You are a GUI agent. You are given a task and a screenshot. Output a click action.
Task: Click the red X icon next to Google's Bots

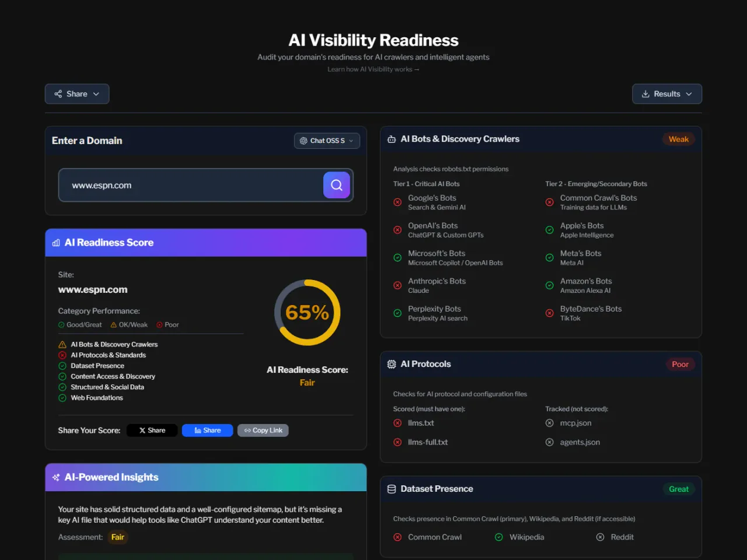coord(397,202)
